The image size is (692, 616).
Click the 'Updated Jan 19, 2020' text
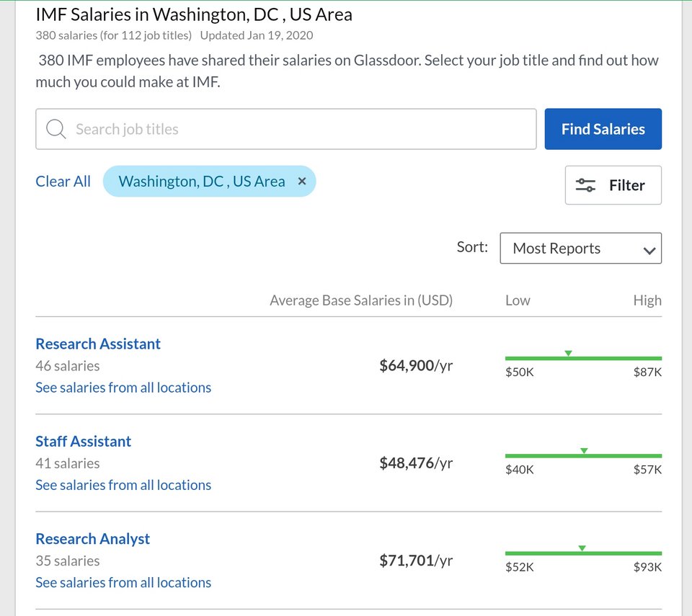coord(257,35)
